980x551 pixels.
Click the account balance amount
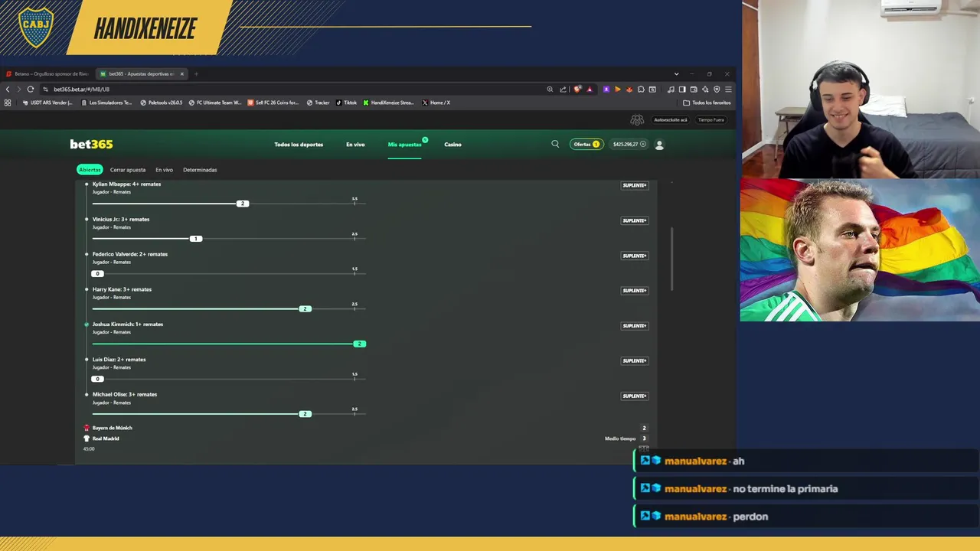pos(626,144)
